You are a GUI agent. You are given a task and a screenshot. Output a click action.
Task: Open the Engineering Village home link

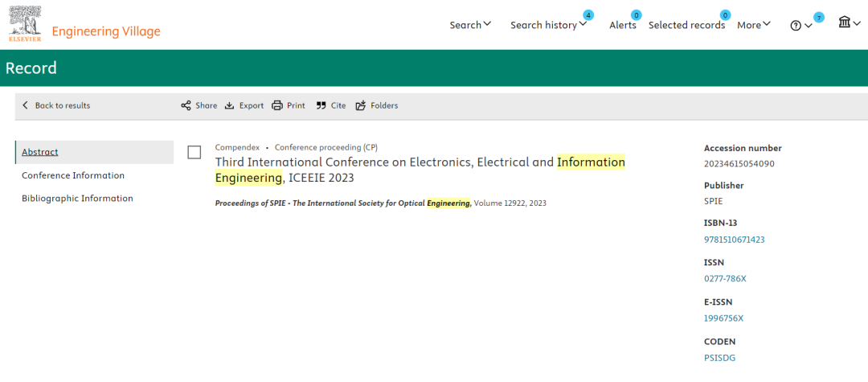point(106,31)
